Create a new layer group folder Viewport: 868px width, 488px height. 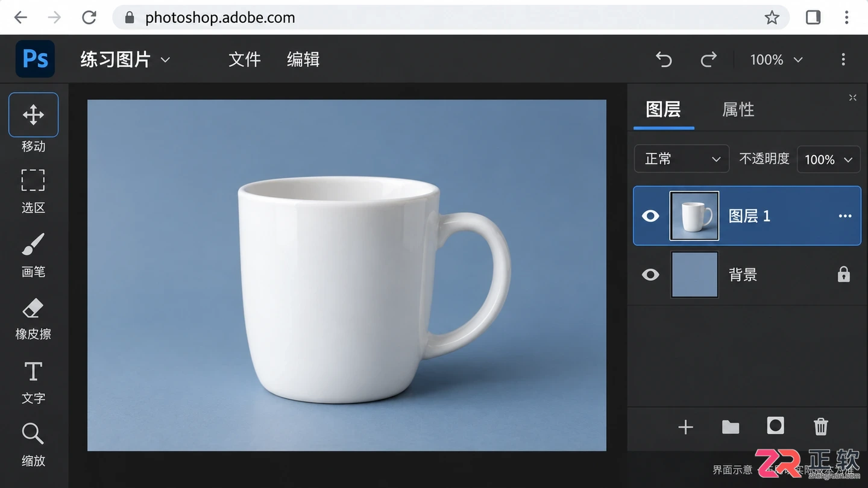coord(731,427)
